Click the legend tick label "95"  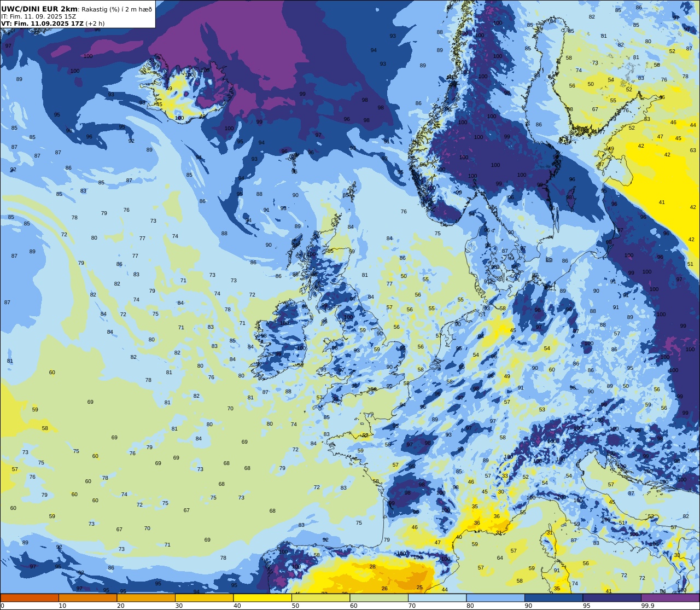click(587, 606)
